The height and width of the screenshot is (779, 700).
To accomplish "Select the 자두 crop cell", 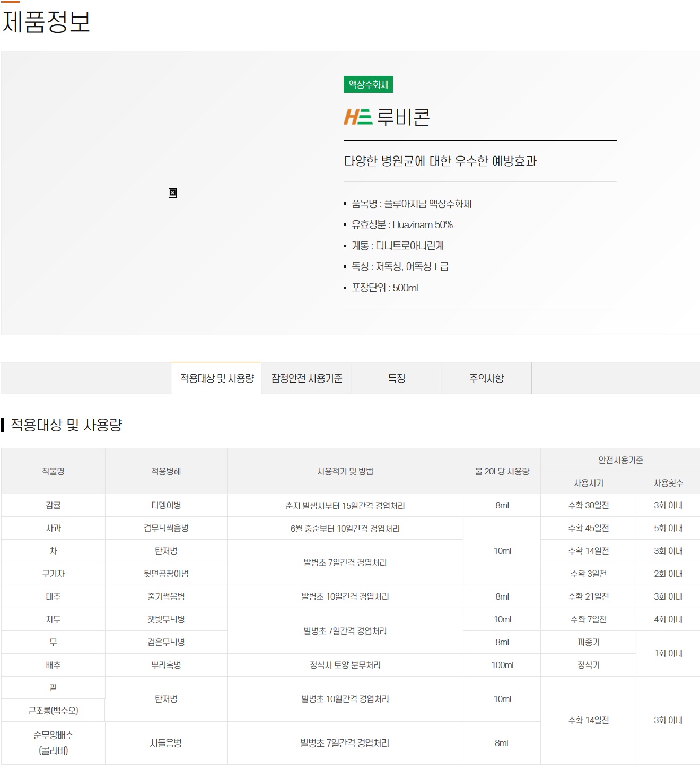I will (x=53, y=619).
